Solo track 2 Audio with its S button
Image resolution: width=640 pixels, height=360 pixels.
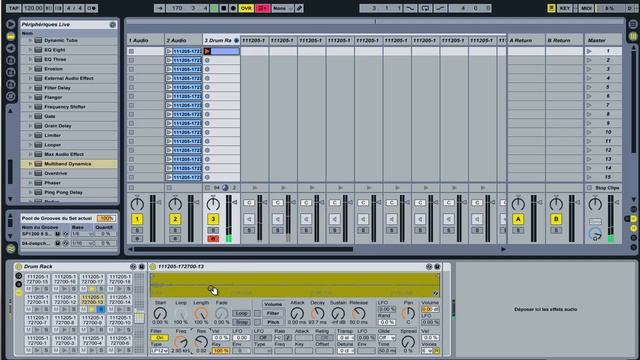(x=175, y=230)
